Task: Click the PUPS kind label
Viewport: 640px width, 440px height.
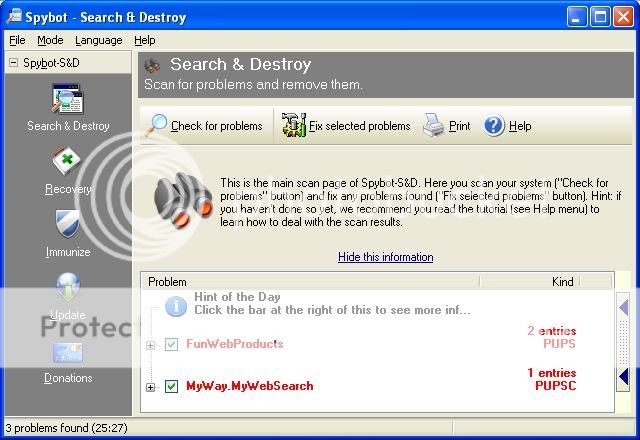Action: point(559,344)
